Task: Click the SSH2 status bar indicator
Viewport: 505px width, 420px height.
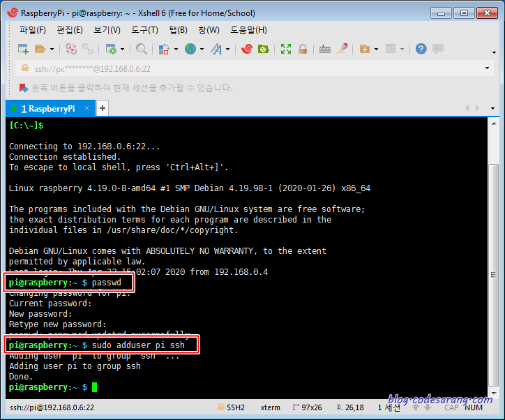Action: pyautogui.click(x=232, y=407)
